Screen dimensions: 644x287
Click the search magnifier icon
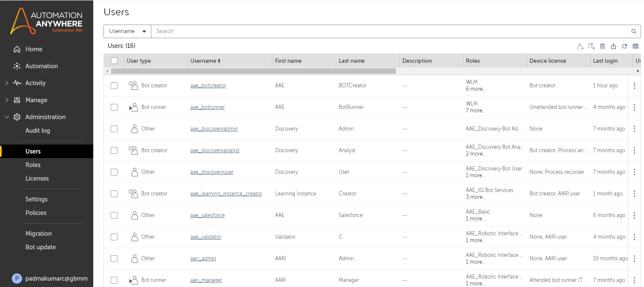[633, 31]
